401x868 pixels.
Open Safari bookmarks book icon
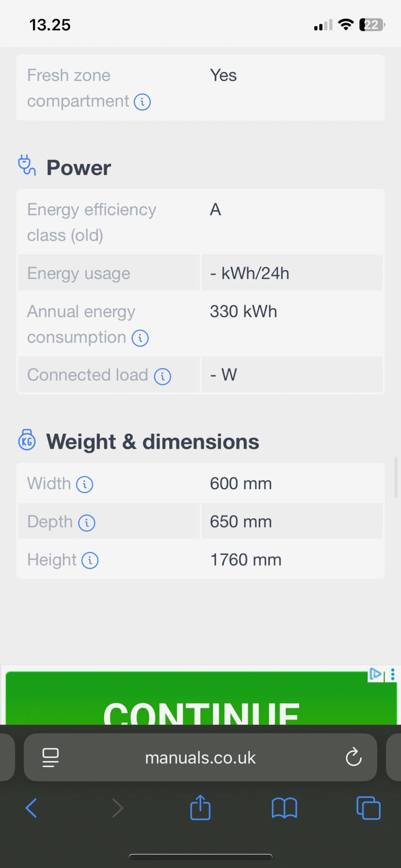point(284,808)
